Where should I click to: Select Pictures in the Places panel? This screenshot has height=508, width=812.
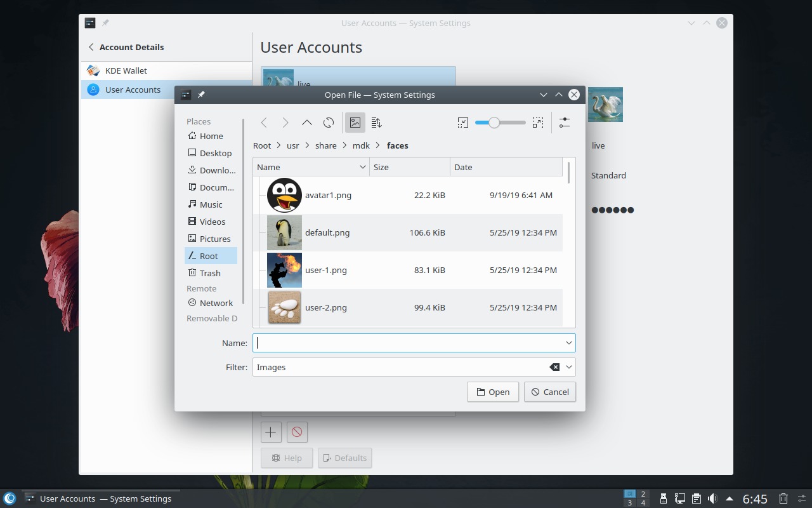[x=214, y=239]
